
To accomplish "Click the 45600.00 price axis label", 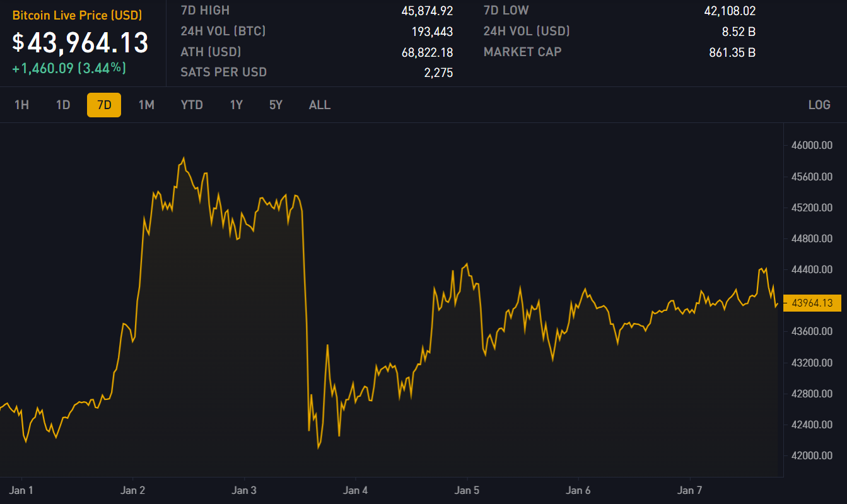I will 812,177.
